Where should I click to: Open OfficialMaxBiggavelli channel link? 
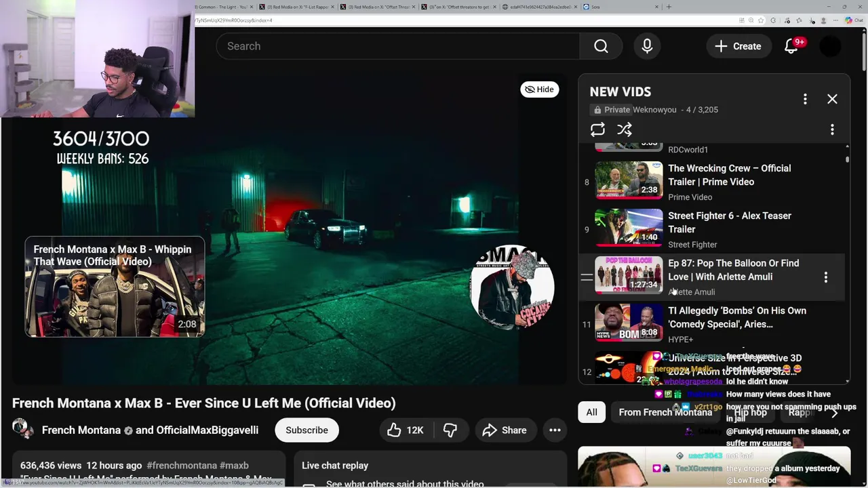[208, 430]
